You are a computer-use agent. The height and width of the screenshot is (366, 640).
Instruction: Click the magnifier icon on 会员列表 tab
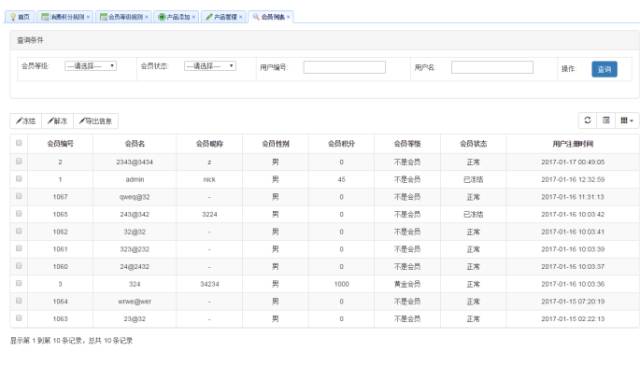pos(256,17)
